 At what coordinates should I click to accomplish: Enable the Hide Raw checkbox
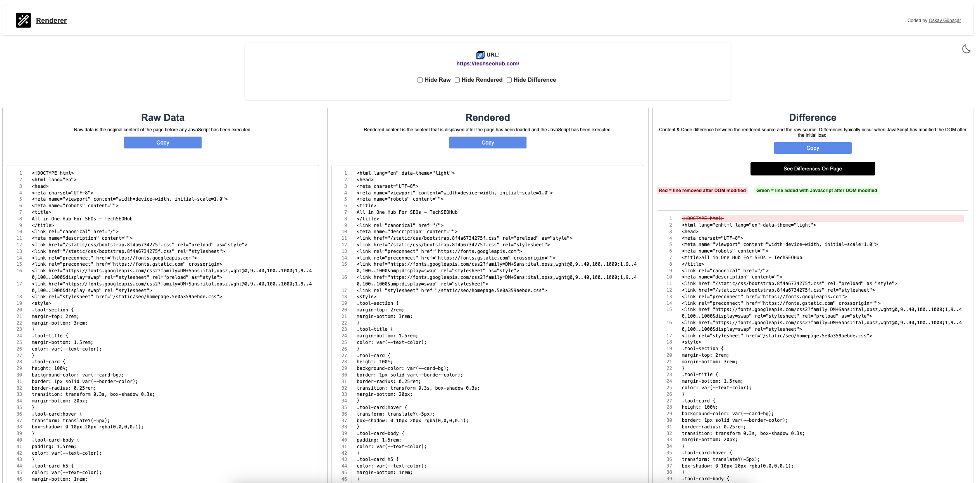(420, 80)
